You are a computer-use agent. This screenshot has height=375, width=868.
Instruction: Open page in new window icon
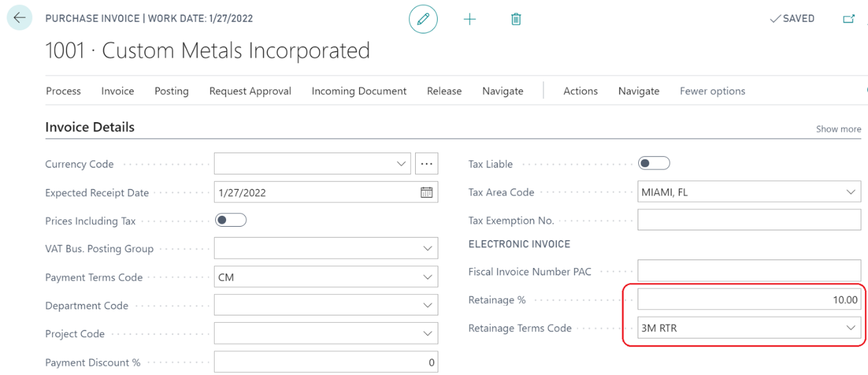pyautogui.click(x=849, y=19)
